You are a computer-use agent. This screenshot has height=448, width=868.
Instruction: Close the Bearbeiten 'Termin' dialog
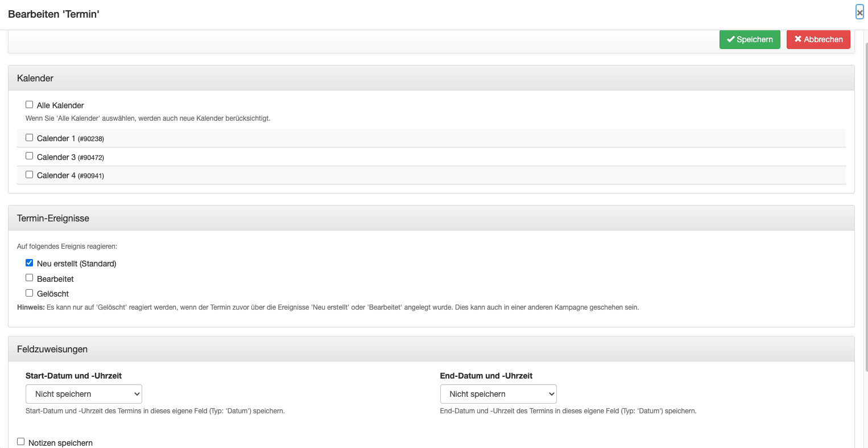point(859,13)
